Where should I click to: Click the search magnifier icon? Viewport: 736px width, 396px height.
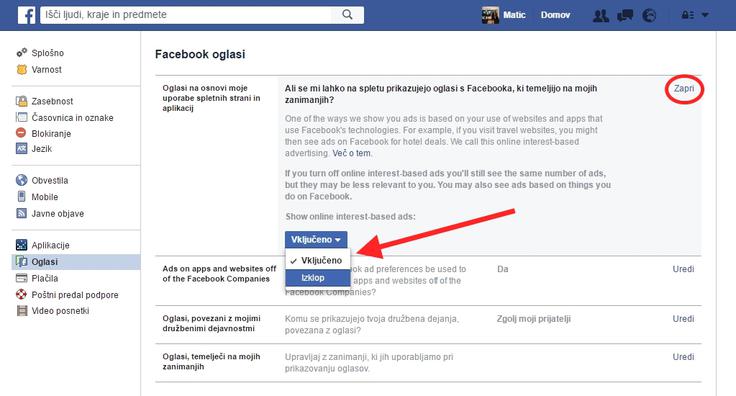click(x=347, y=15)
